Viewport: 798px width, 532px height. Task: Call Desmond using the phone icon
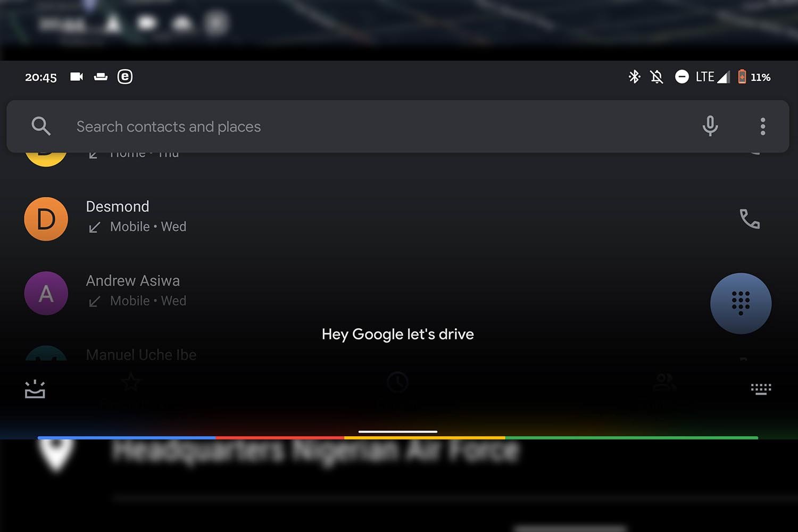[750, 219]
